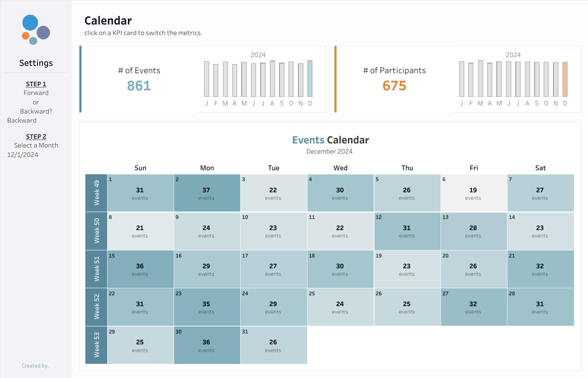Click the Week 51 row header

(x=96, y=269)
